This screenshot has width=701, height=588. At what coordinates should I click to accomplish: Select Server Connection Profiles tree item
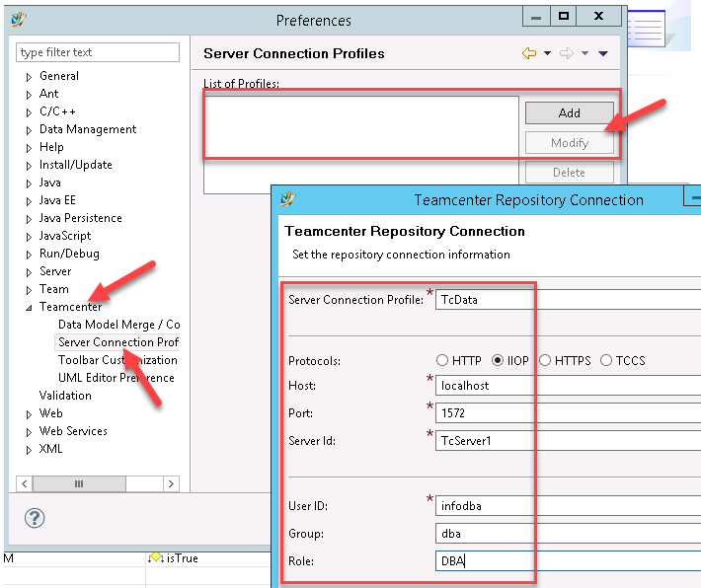[118, 342]
